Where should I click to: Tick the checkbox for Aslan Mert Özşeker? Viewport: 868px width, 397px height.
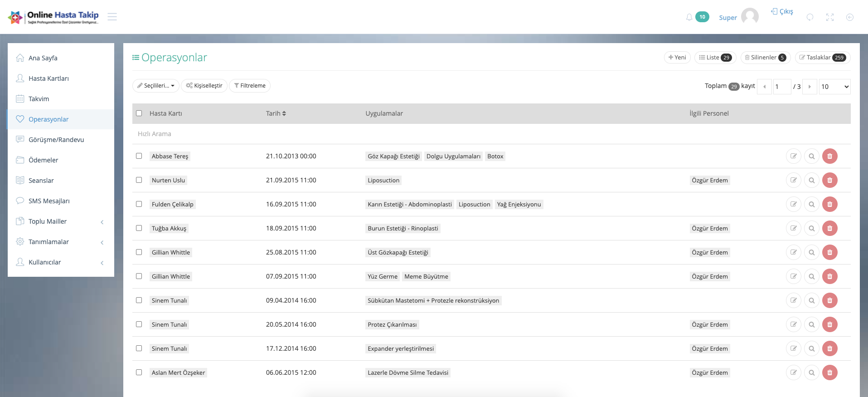(x=139, y=372)
